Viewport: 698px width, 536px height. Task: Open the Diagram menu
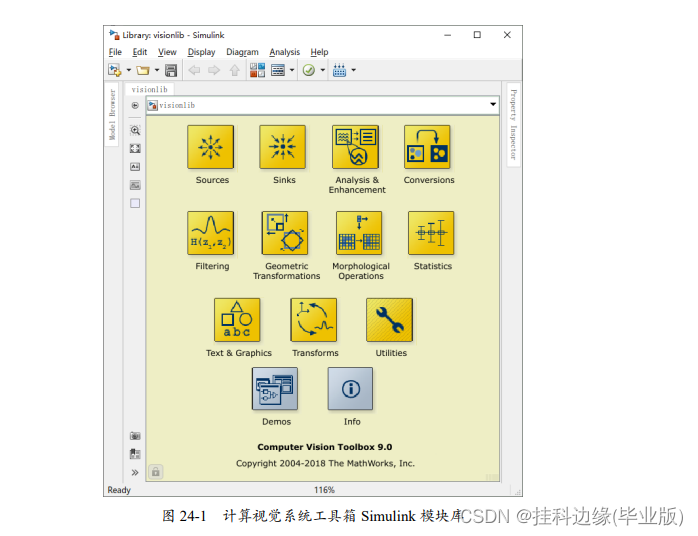(x=242, y=52)
